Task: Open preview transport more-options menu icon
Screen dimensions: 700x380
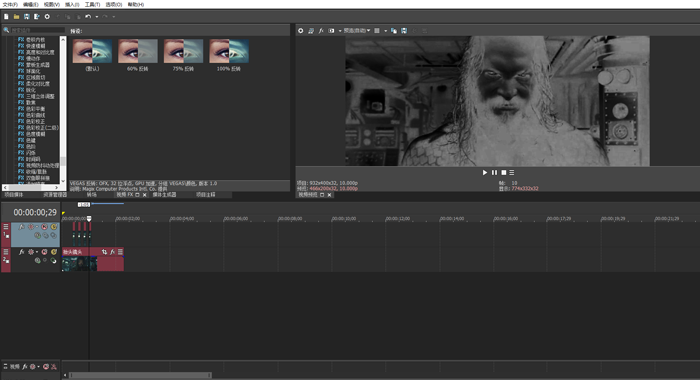Action: [x=512, y=172]
